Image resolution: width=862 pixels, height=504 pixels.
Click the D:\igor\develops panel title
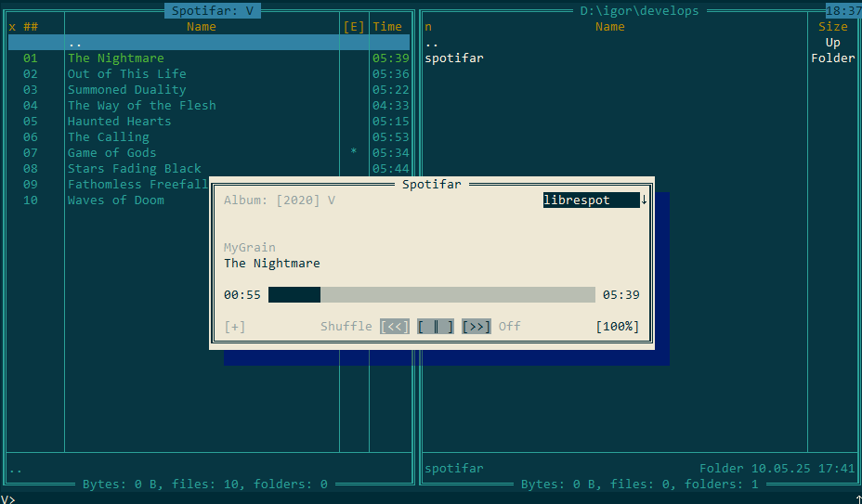pyautogui.click(x=639, y=11)
